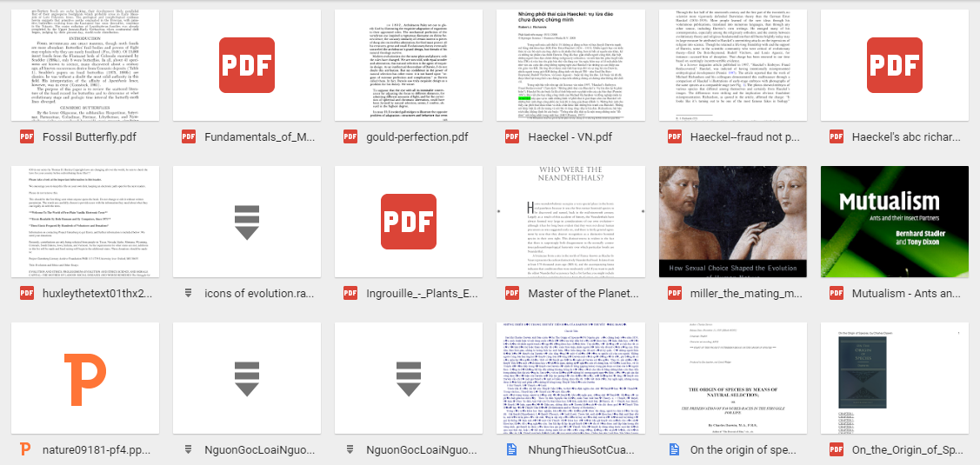This screenshot has height=465, width=980.
Task: Select the Who Were the Neanderthals preview
Action: tap(570, 222)
